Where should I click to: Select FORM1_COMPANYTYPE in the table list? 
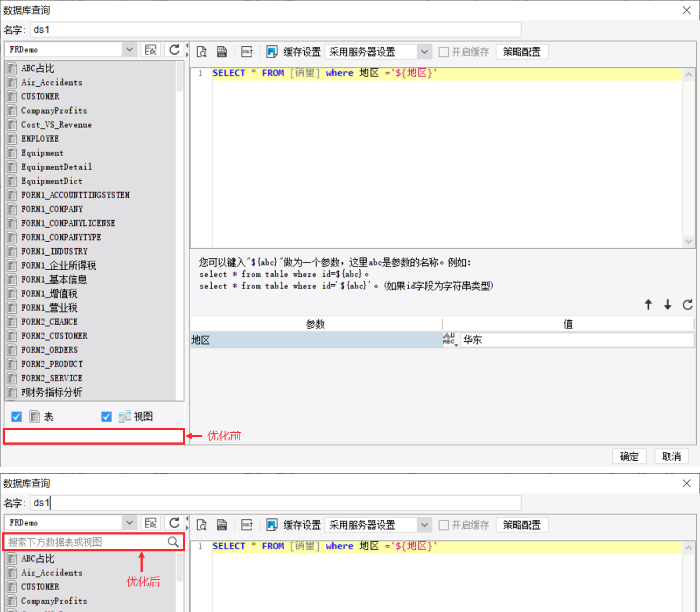click(x=61, y=237)
